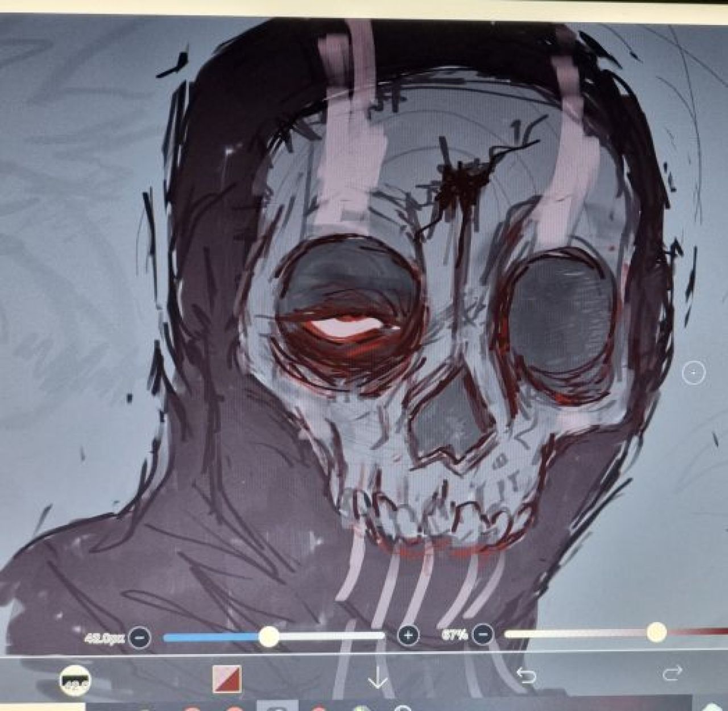Undo the last stroke
728x711 pixels.
[x=526, y=675]
